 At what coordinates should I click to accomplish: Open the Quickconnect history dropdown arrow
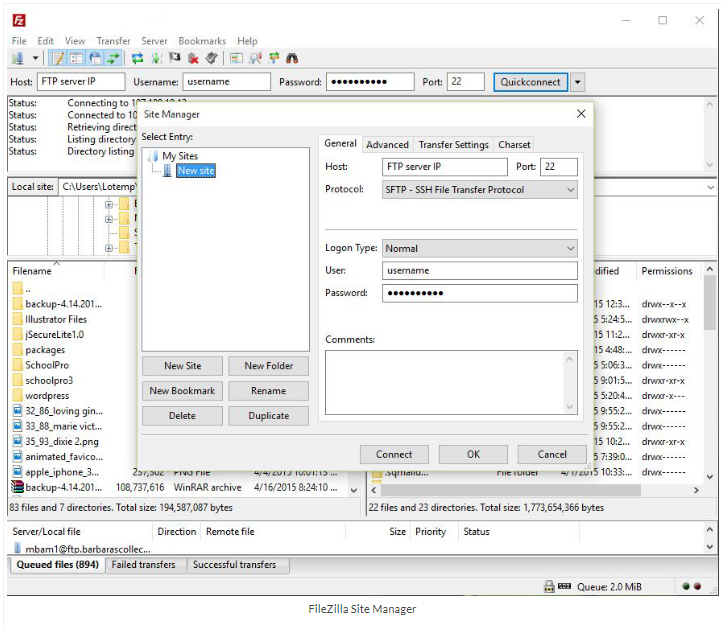(x=577, y=82)
